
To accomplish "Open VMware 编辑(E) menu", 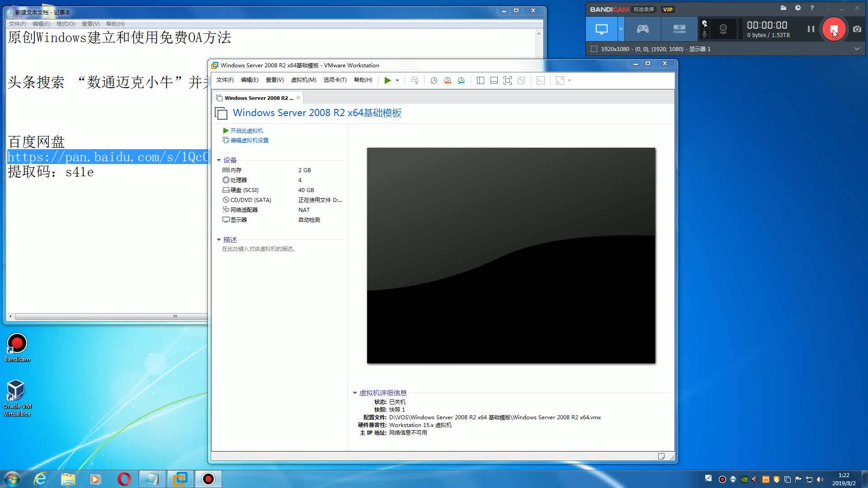I will (x=250, y=80).
